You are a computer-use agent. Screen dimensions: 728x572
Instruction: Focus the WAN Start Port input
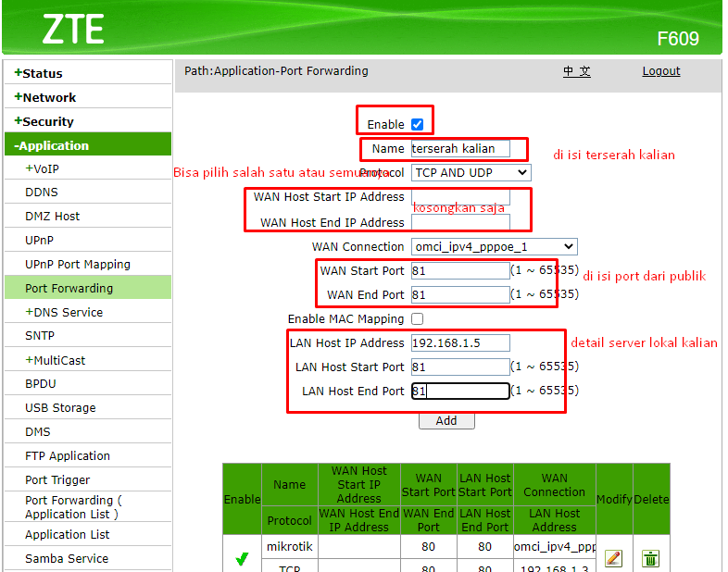460,270
